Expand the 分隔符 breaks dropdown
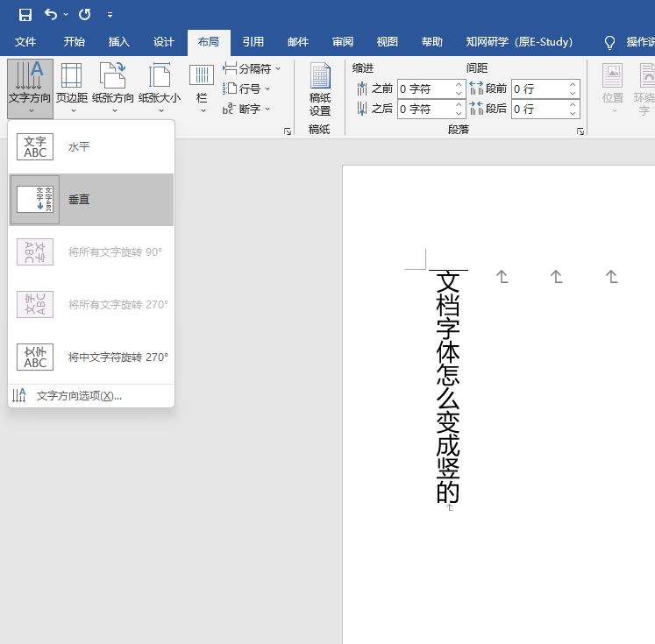This screenshot has height=644, width=655. (x=252, y=68)
